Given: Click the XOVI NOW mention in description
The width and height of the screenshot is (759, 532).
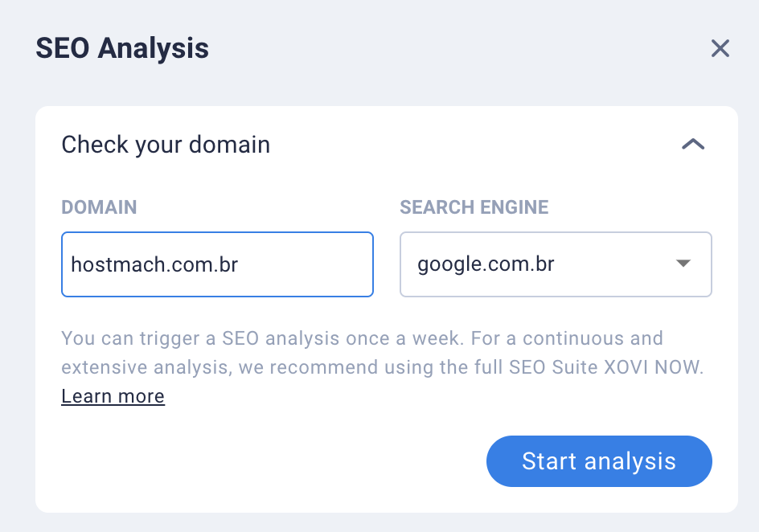Looking at the screenshot, I should 654,367.
